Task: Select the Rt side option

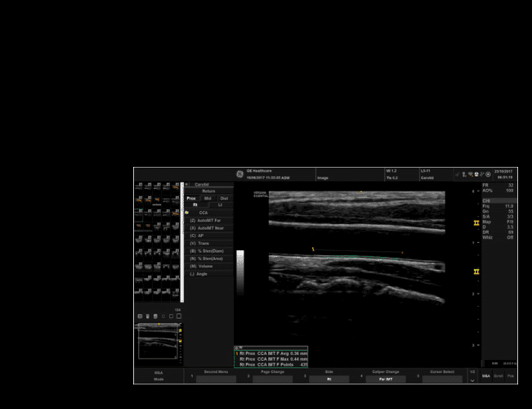Action: (x=195, y=204)
